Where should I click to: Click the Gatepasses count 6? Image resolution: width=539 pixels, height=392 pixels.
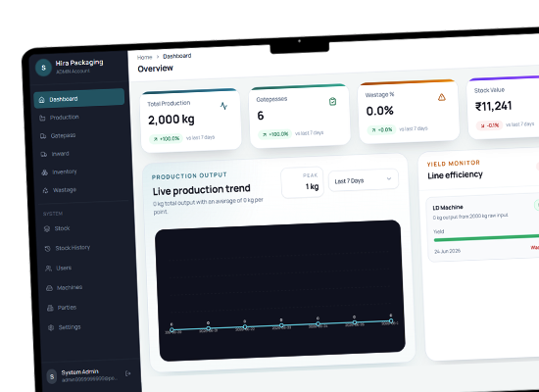pos(261,116)
